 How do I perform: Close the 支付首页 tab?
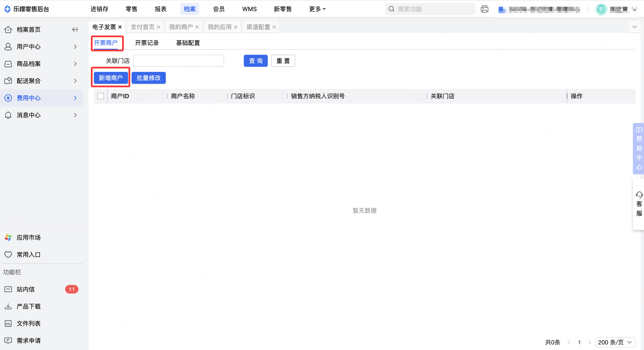pyautogui.click(x=159, y=27)
